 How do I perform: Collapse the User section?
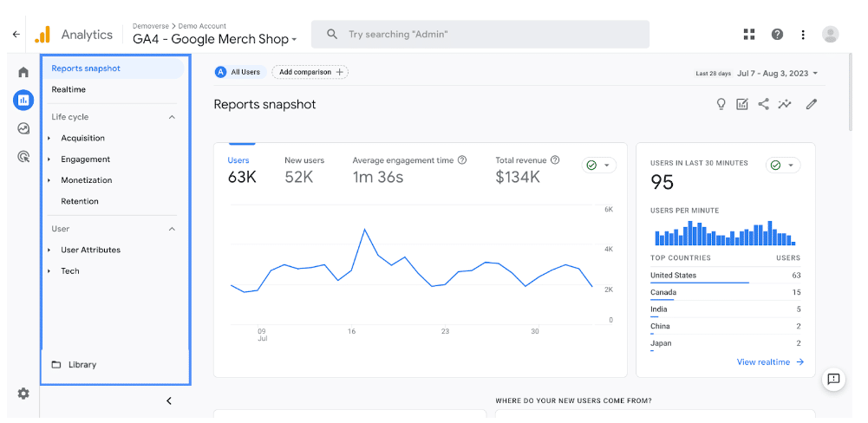(173, 229)
